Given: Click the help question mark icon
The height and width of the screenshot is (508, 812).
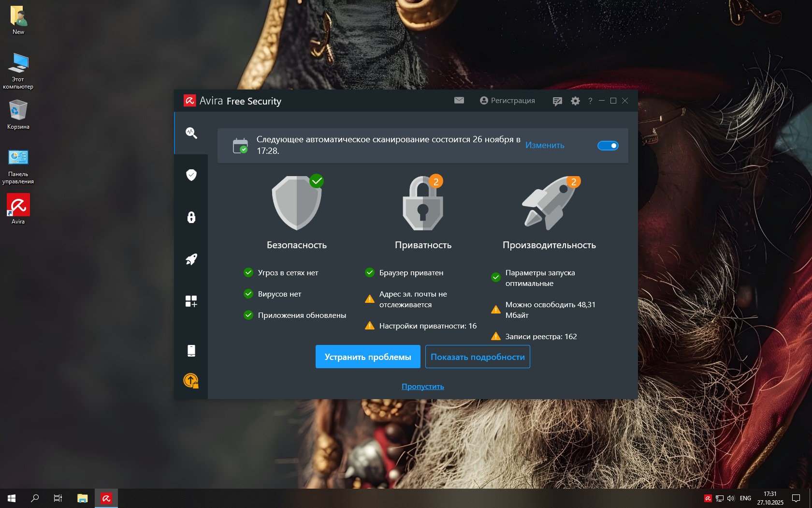Looking at the screenshot, I should tap(590, 101).
